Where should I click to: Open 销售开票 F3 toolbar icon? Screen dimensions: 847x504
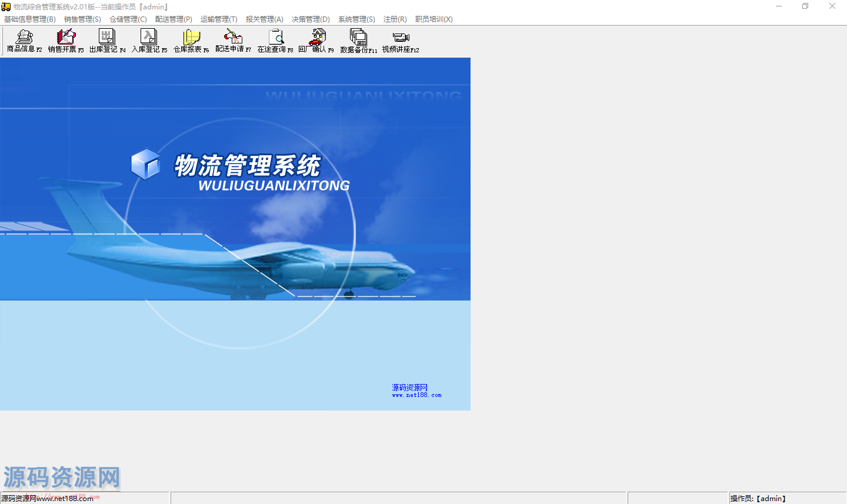(66, 41)
